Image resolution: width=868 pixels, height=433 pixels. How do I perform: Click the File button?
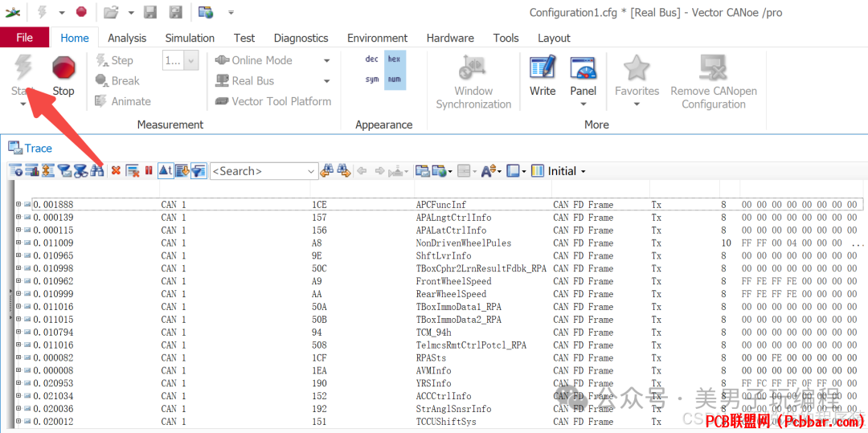24,38
